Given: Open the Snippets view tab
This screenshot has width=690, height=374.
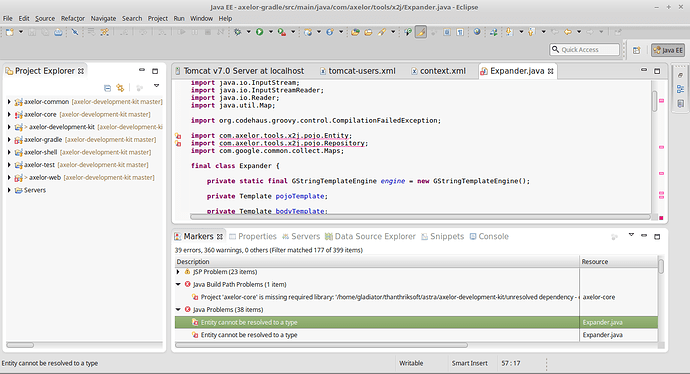Looking at the screenshot, I should [442, 236].
